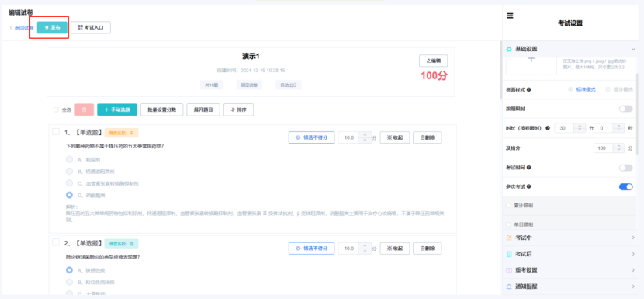Click the plus image upload box
This screenshot has width=644, height=299.
coord(531,65)
